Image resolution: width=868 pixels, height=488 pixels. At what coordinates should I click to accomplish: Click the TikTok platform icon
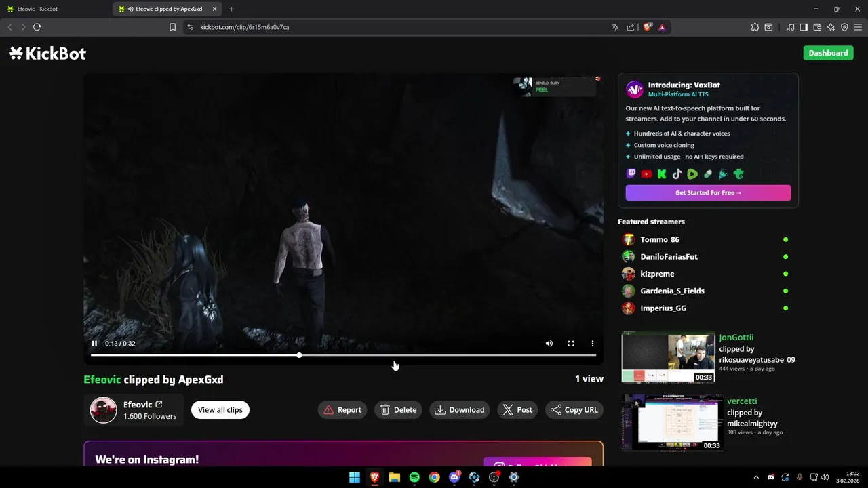[677, 174]
